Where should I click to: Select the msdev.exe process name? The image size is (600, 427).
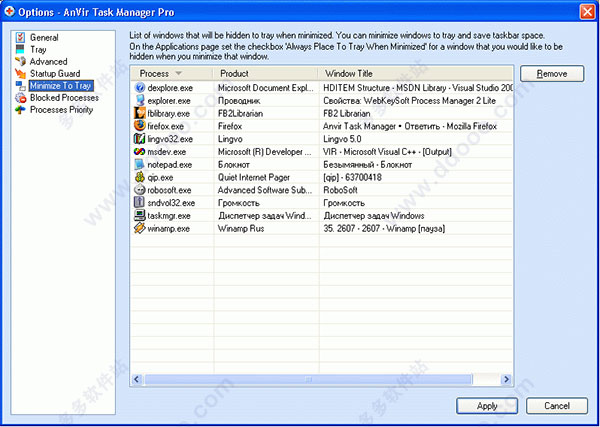[x=166, y=152]
